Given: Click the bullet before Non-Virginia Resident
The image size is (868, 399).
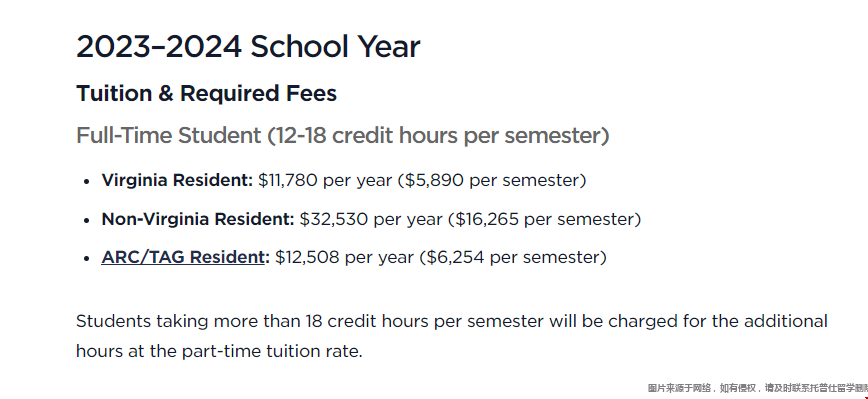Looking at the screenshot, I should [86, 220].
